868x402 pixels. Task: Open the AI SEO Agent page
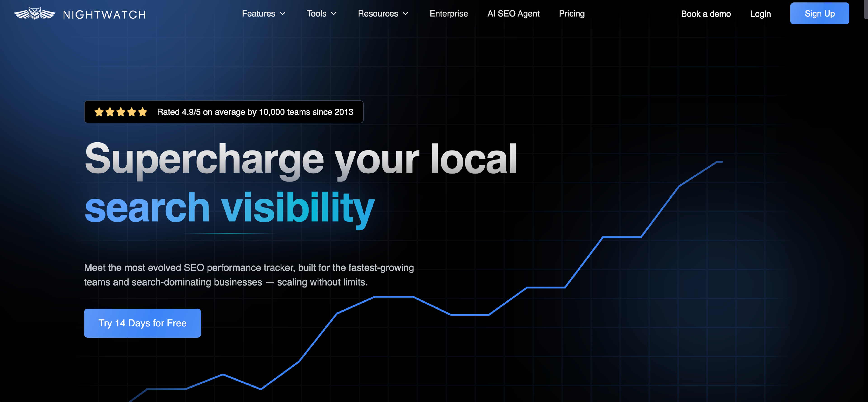point(513,14)
